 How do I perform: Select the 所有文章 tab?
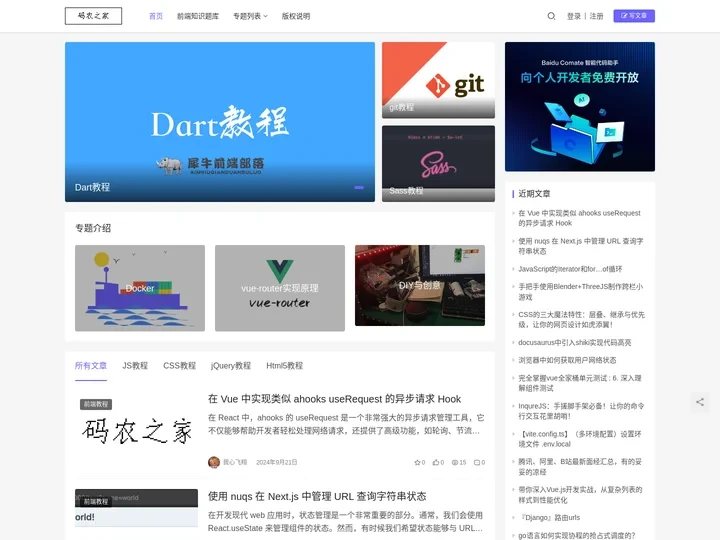click(x=90, y=366)
